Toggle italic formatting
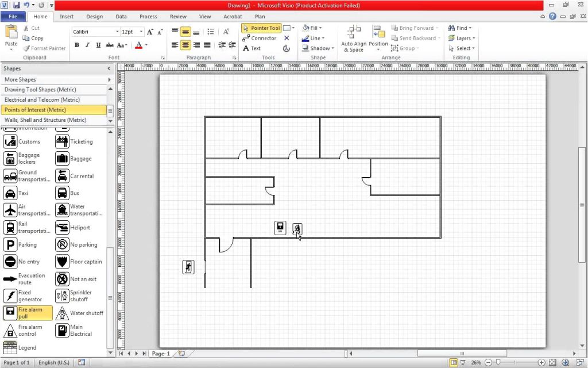Viewport: 588px width, 368px height. 86,44
